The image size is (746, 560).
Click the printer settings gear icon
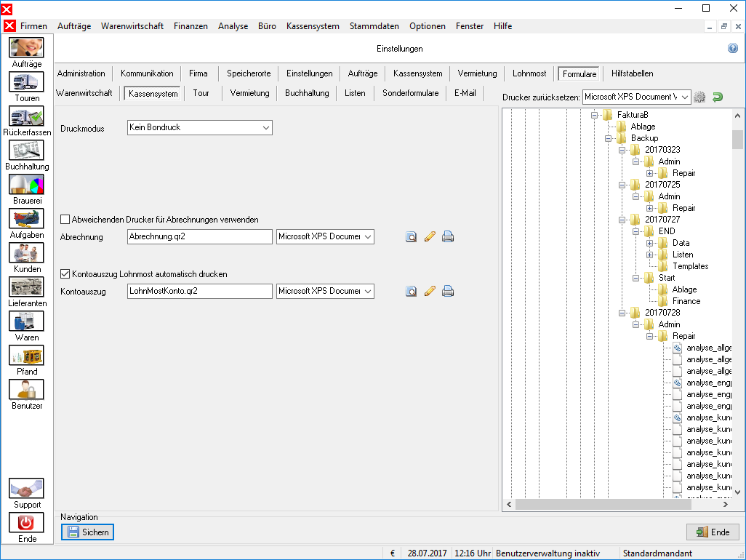tap(699, 97)
